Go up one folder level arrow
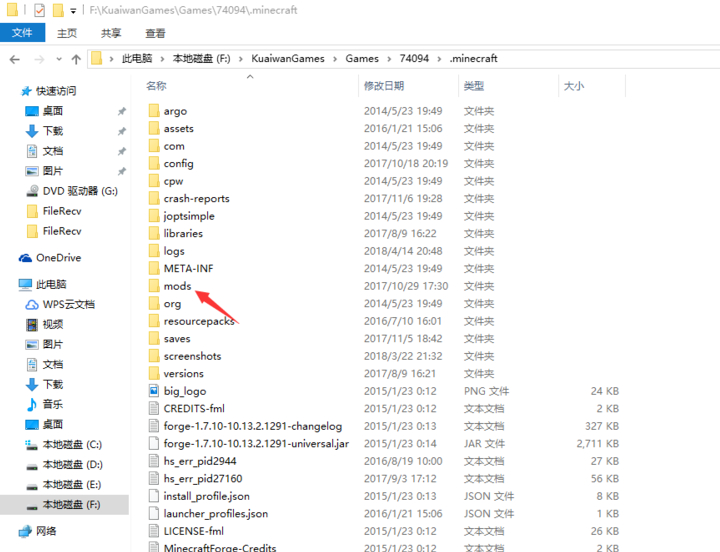 coord(76,59)
